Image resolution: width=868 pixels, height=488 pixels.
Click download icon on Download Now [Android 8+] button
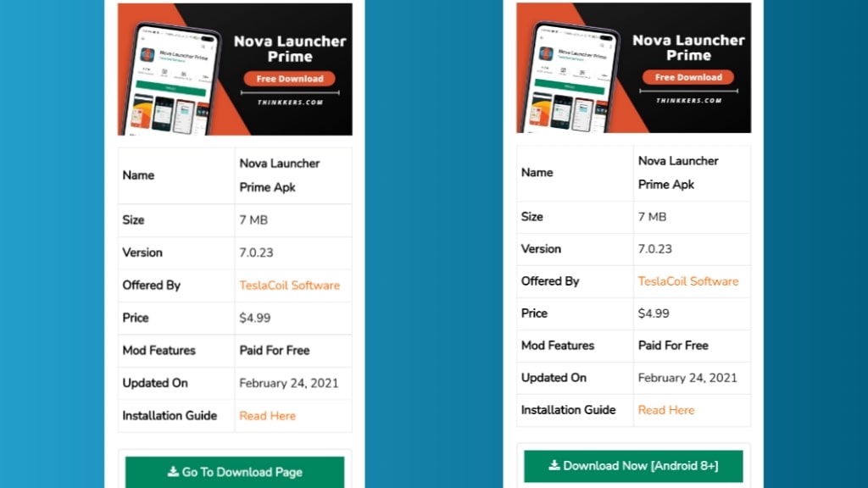(x=554, y=465)
